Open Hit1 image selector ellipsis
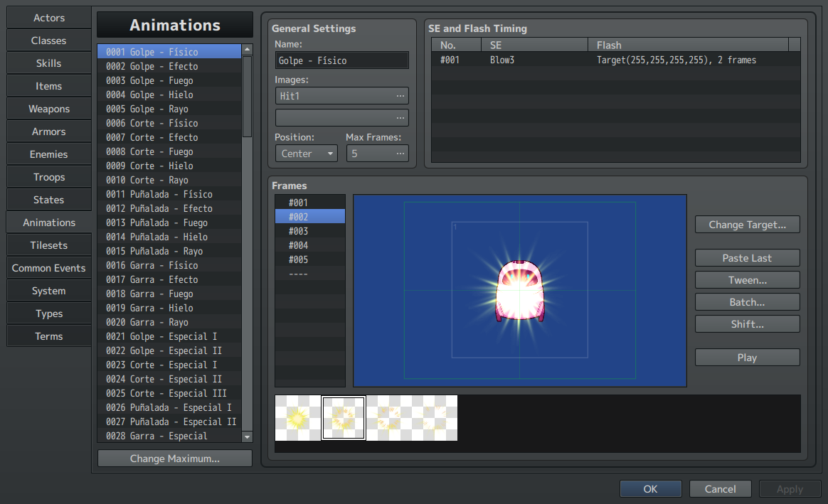This screenshot has height=504, width=828. (x=400, y=95)
